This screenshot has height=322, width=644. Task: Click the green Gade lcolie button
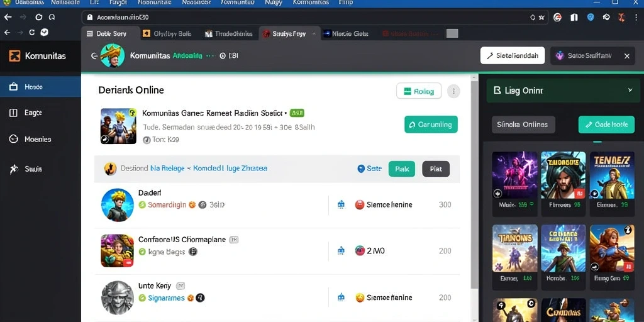[606, 125]
